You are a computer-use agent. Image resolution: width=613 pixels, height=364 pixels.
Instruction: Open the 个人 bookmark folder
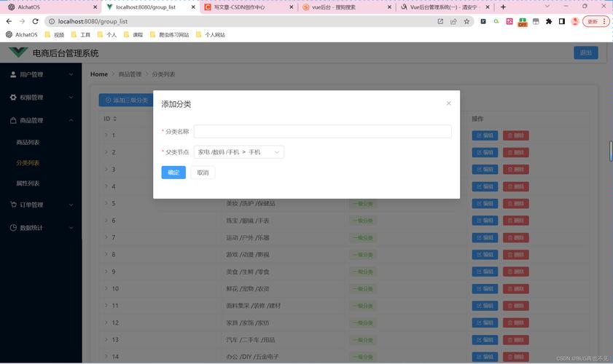pyautogui.click(x=107, y=35)
